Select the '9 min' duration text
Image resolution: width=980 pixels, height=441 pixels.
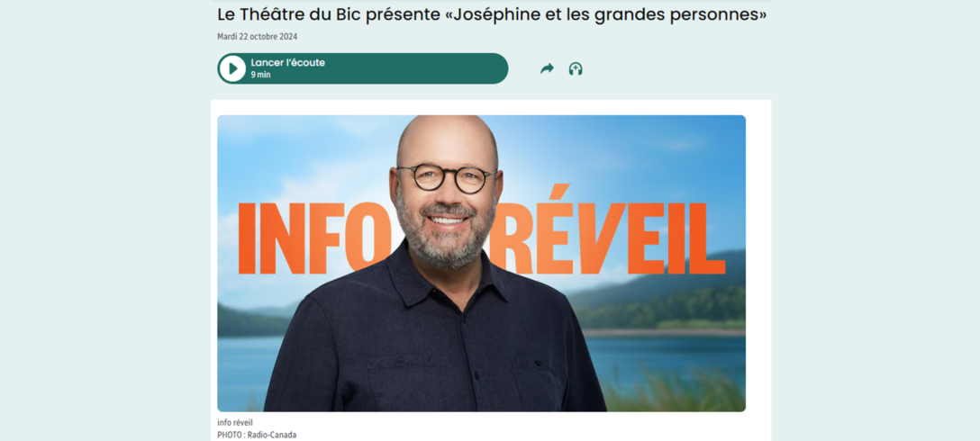click(x=260, y=75)
